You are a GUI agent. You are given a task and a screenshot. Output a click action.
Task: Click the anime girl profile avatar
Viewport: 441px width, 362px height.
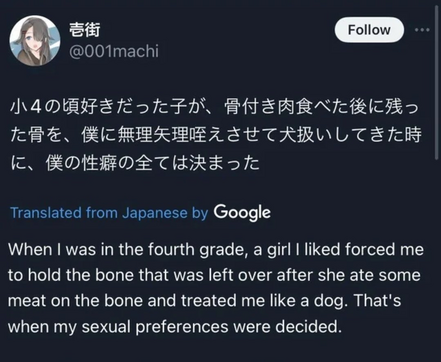[x=35, y=41]
